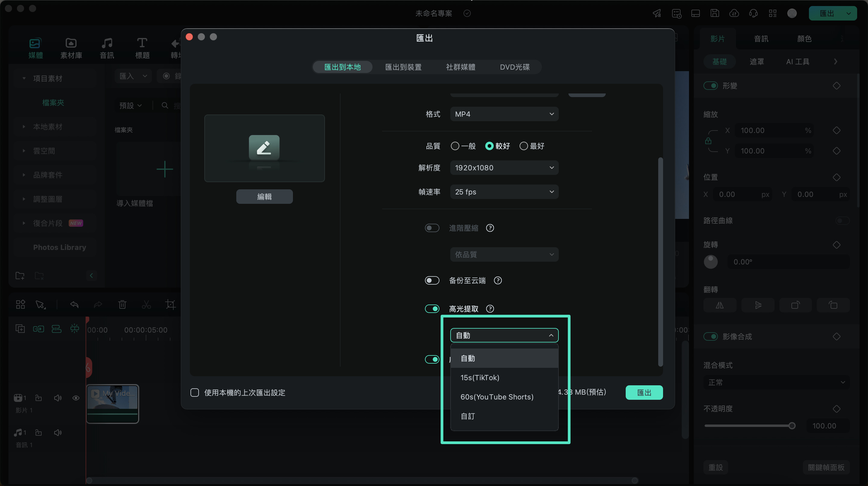
Task: Expand the 解析度 (Resolution) dropdown
Action: [x=504, y=168]
